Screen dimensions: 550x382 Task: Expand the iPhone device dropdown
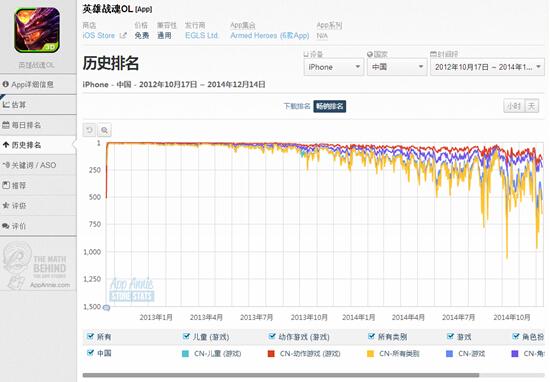pos(334,67)
